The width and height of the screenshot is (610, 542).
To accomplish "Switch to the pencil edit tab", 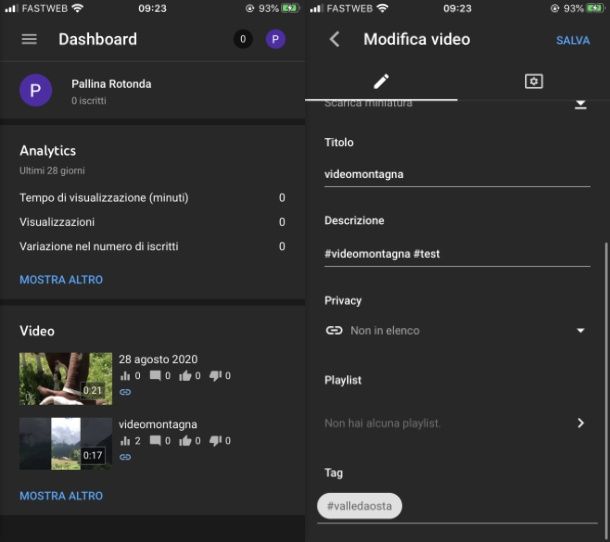I will point(381,81).
